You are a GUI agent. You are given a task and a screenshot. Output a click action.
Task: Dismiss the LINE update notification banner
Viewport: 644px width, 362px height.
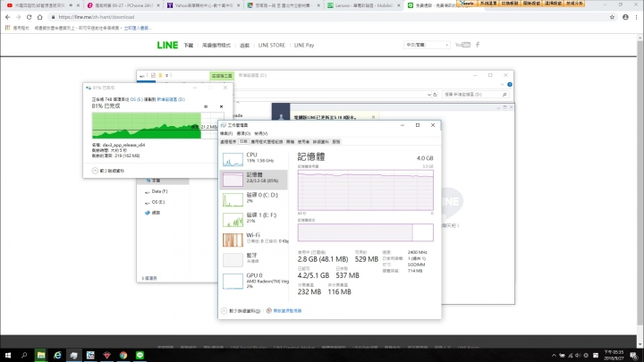[x=373, y=117]
